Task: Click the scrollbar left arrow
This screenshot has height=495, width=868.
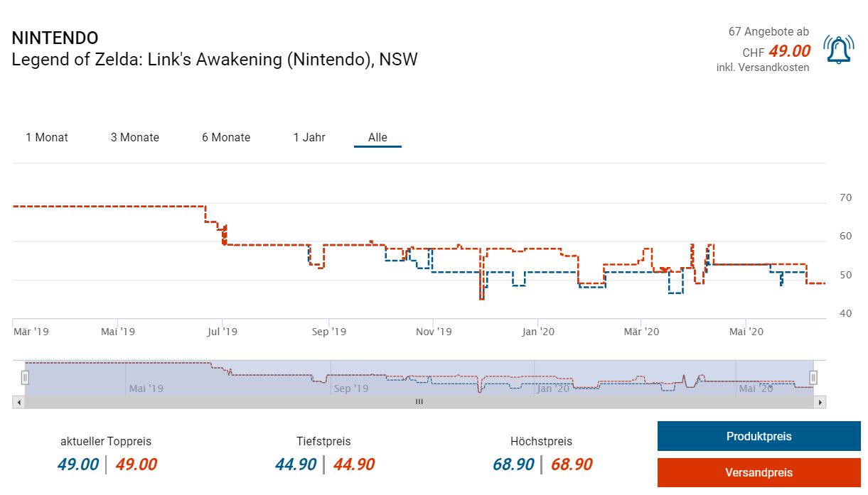Action: pos(19,402)
